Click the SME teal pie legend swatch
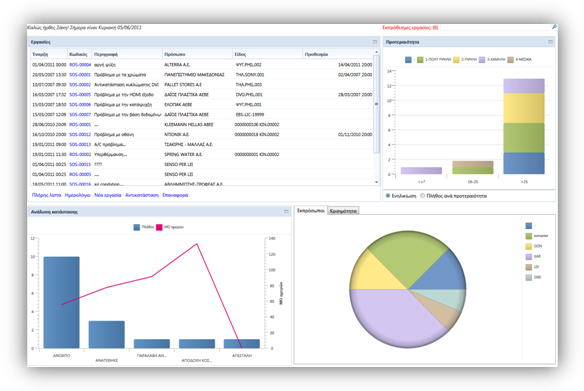584x391 pixels. (x=529, y=277)
